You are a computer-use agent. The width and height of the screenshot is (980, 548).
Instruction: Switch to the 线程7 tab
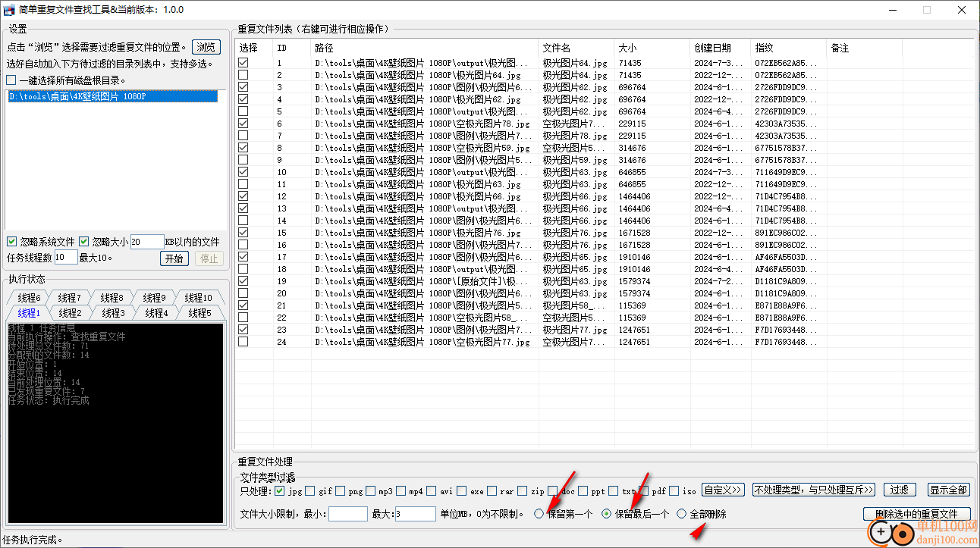tap(69, 298)
